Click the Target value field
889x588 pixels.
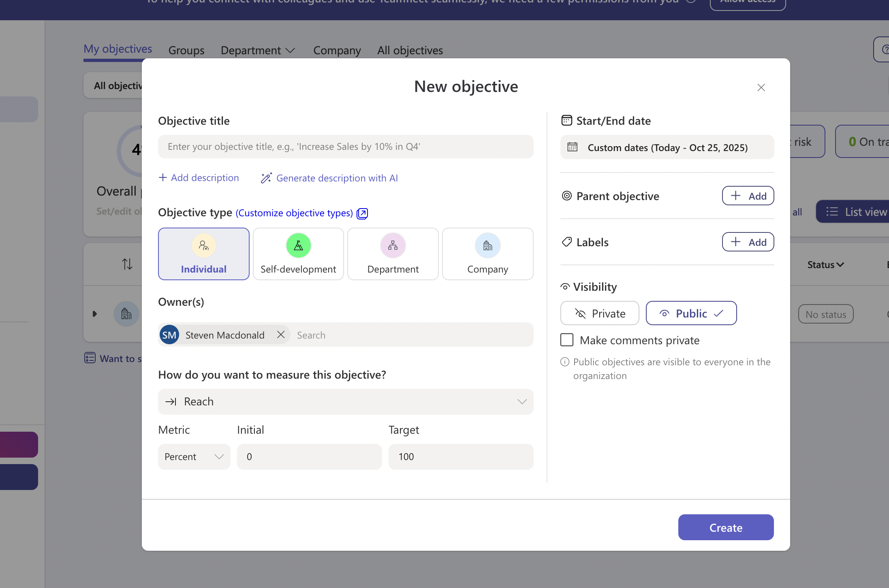pyautogui.click(x=461, y=457)
